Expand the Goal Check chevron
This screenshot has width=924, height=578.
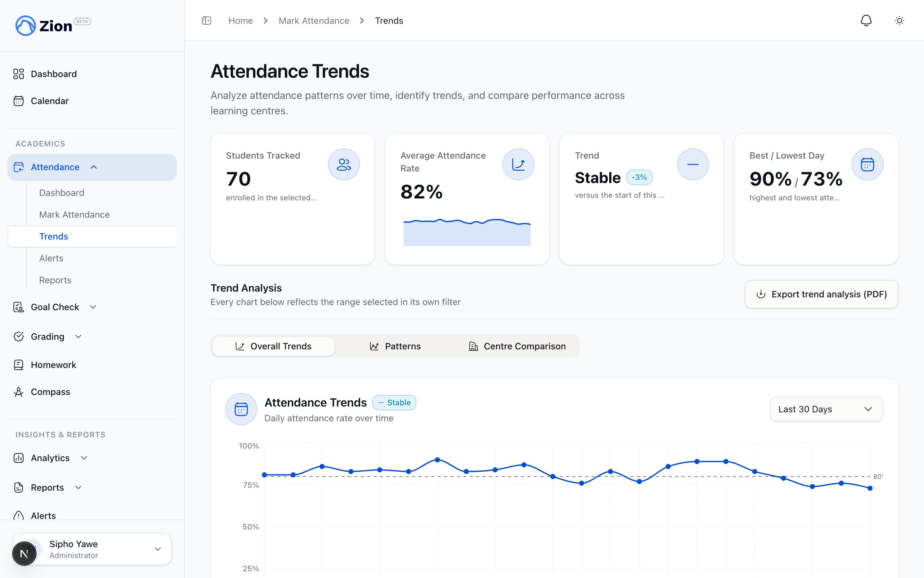[x=93, y=307]
